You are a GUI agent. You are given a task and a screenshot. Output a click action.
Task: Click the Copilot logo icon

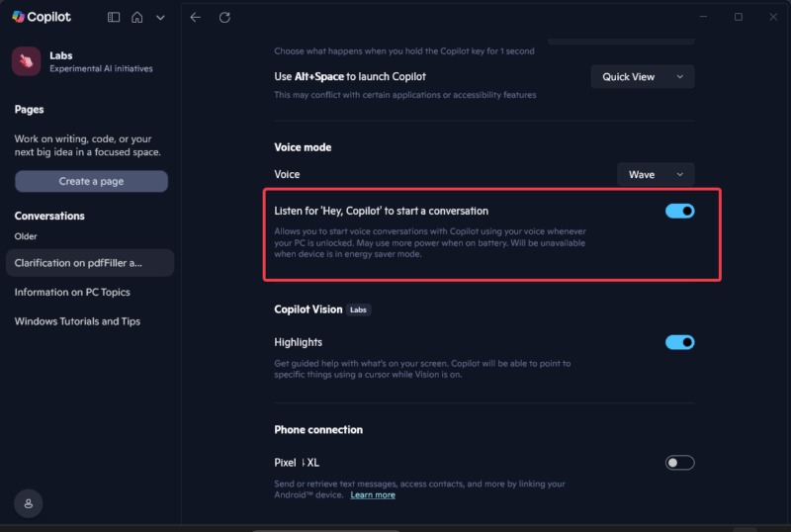click(18, 17)
